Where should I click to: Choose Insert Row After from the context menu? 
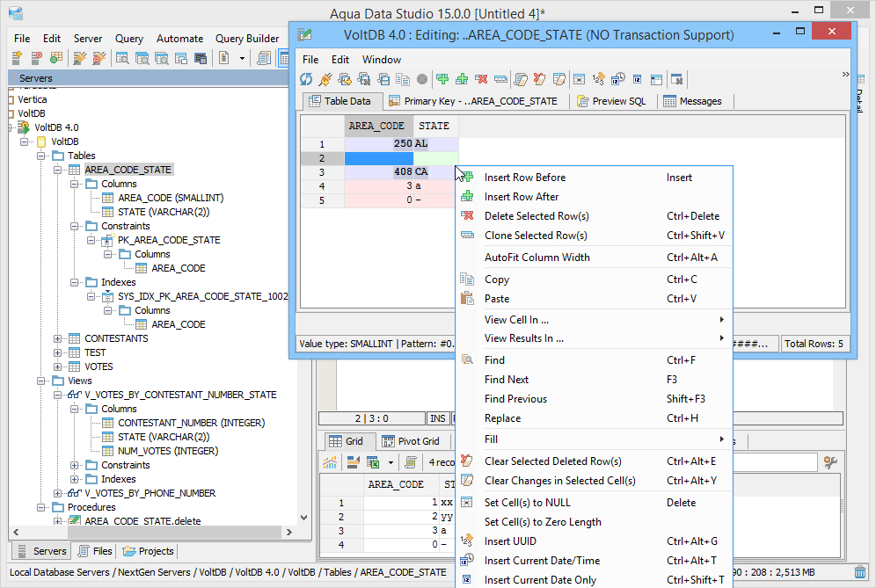coord(594,197)
